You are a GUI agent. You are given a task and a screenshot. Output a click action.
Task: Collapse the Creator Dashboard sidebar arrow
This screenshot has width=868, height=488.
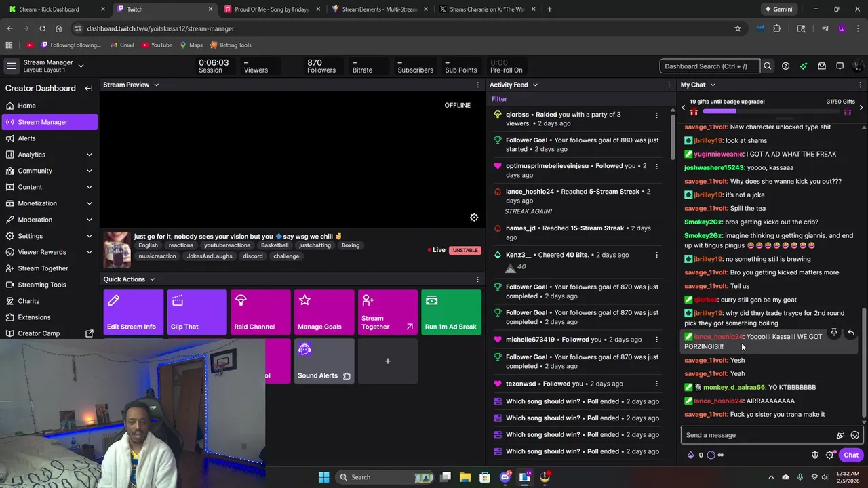(89, 89)
